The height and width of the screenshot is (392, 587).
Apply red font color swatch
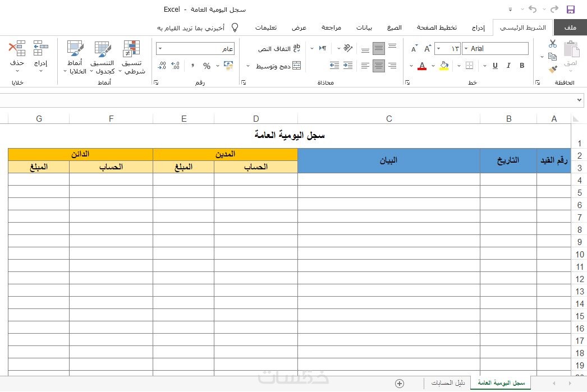pos(422,66)
